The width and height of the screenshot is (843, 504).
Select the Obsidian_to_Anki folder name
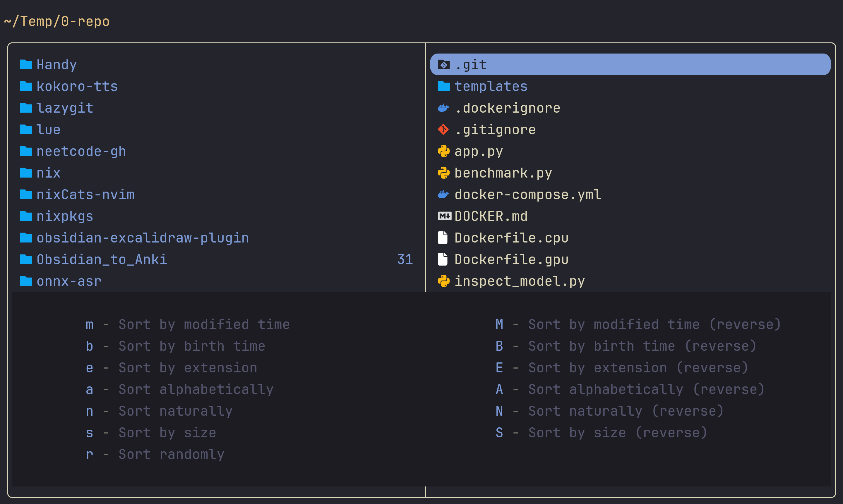(102, 259)
